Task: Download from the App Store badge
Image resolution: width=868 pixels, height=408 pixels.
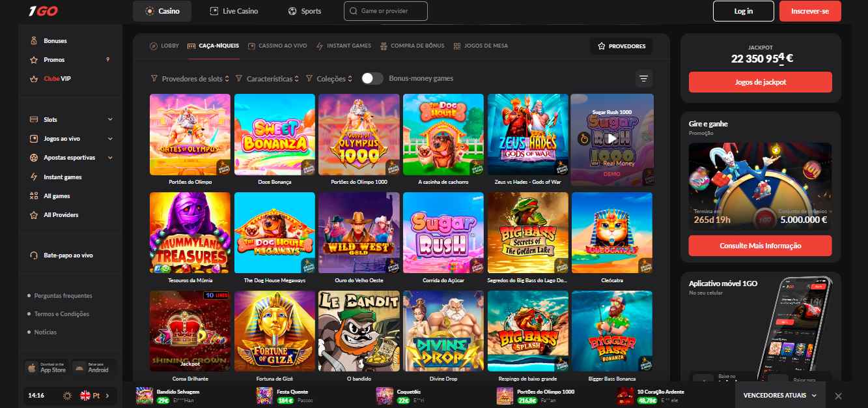Action: click(46, 368)
